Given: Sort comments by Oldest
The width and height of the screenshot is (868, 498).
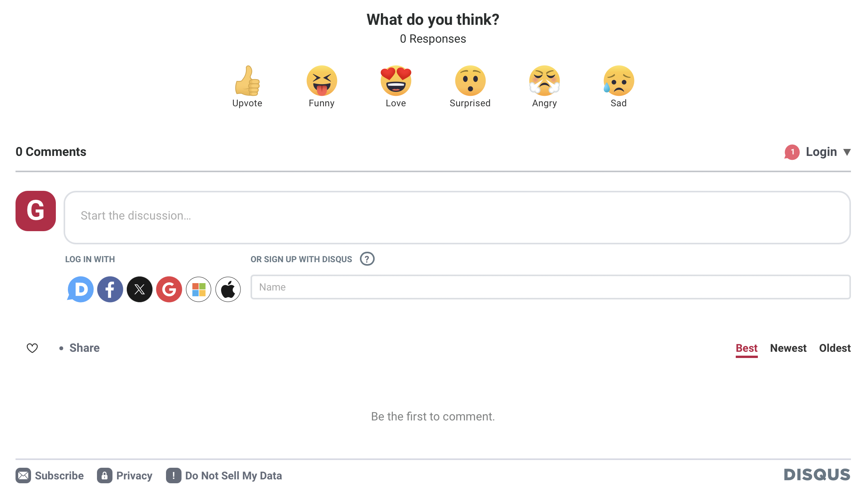Looking at the screenshot, I should point(835,348).
